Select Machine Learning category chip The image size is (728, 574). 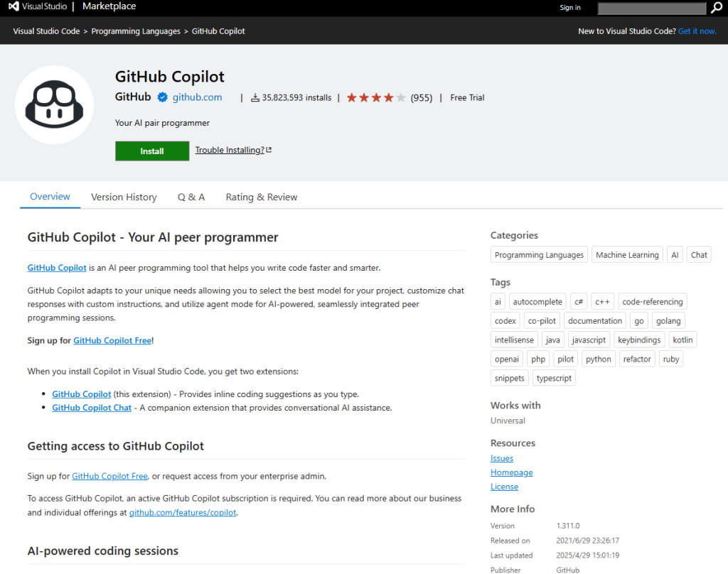point(627,255)
